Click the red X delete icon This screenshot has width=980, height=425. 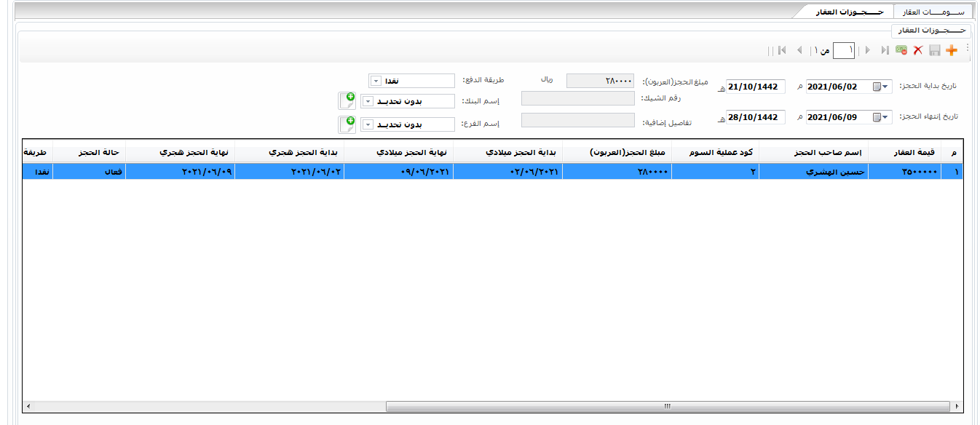click(918, 50)
